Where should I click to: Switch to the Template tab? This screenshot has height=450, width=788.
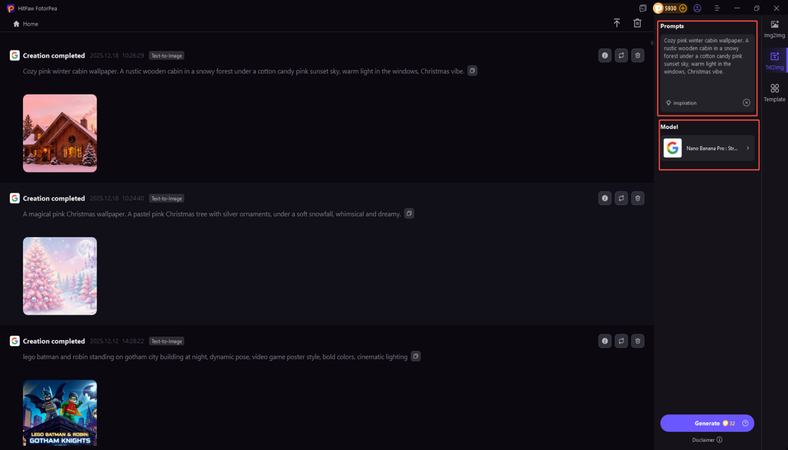[774, 92]
